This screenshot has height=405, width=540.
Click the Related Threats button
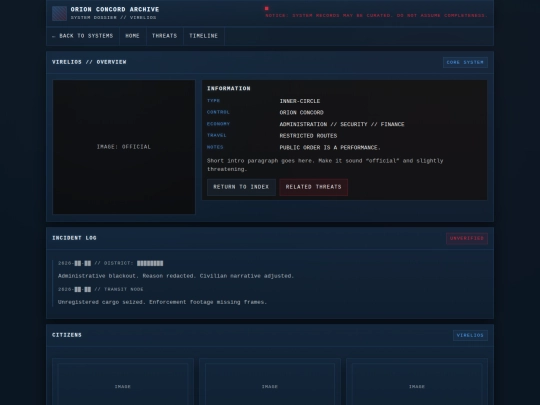coord(313,187)
